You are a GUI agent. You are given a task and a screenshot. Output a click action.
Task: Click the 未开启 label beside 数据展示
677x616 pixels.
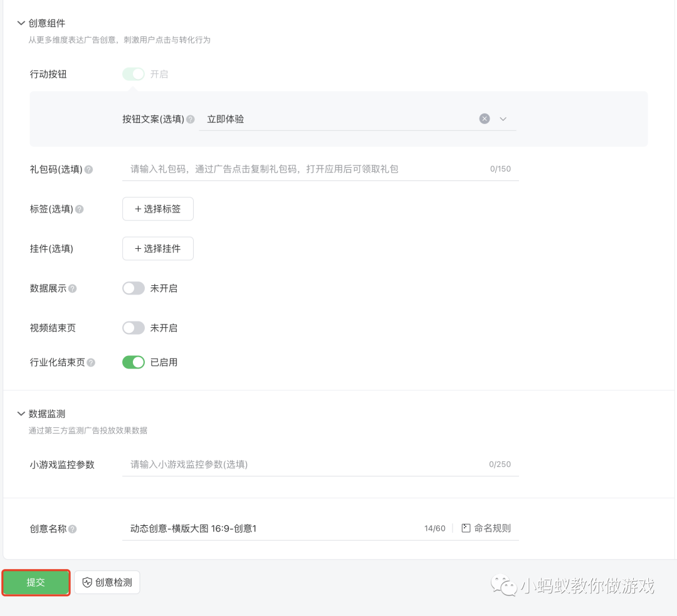tap(164, 288)
